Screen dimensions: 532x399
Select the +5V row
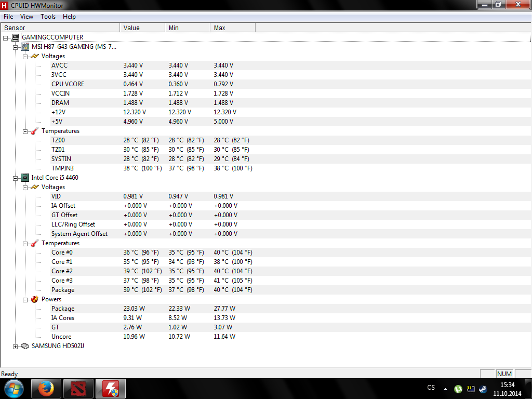tap(291, 122)
